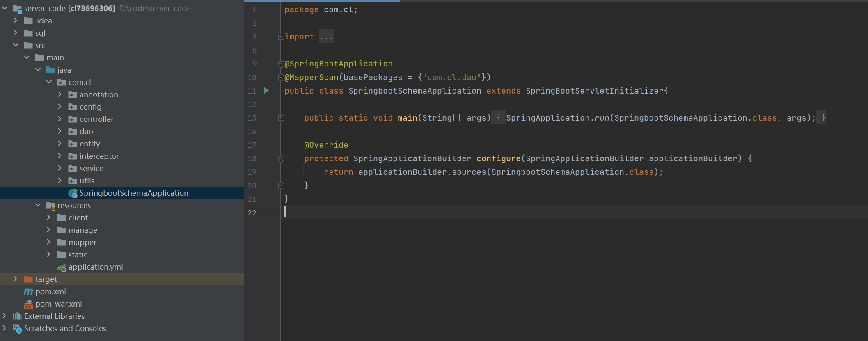Collapse the main folder arrow
This screenshot has height=341, width=868.
point(27,57)
